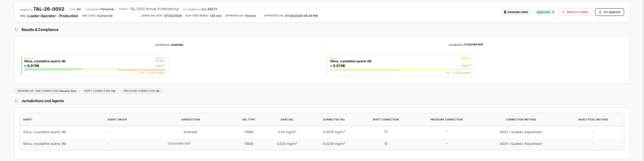Click the TWA8 cell in the Corporate limit row
Viewport: 644px width, 161px height.
click(249, 144)
